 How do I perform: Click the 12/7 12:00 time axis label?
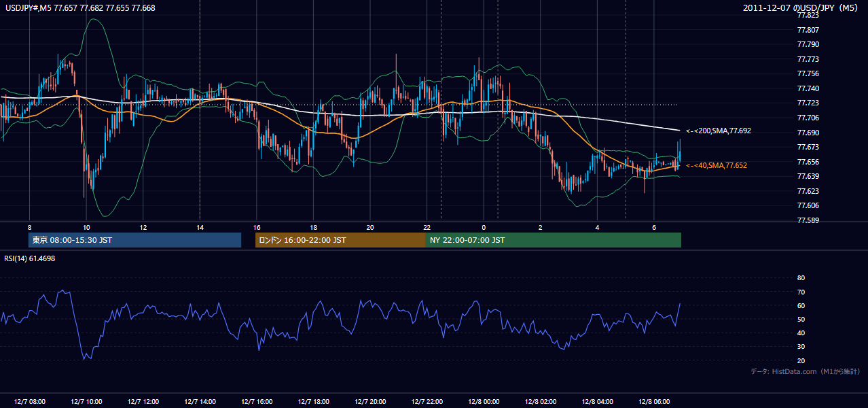coord(143,401)
